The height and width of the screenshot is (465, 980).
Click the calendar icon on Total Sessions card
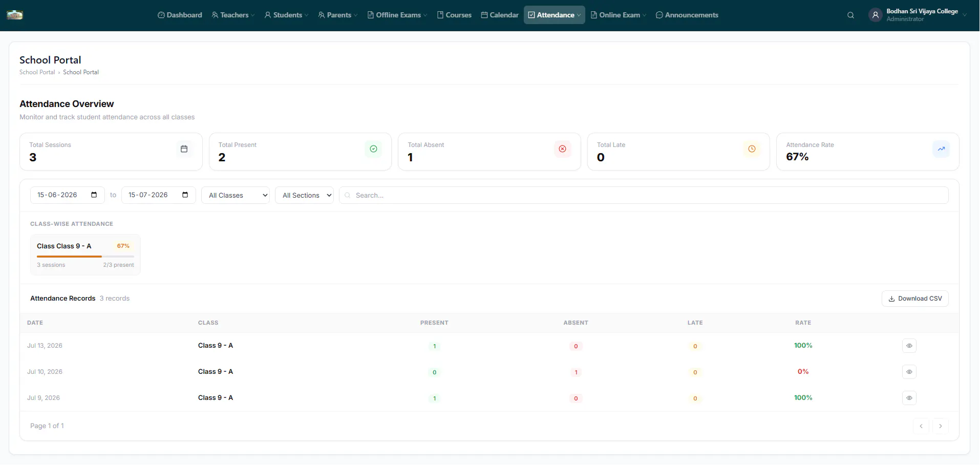(x=184, y=149)
